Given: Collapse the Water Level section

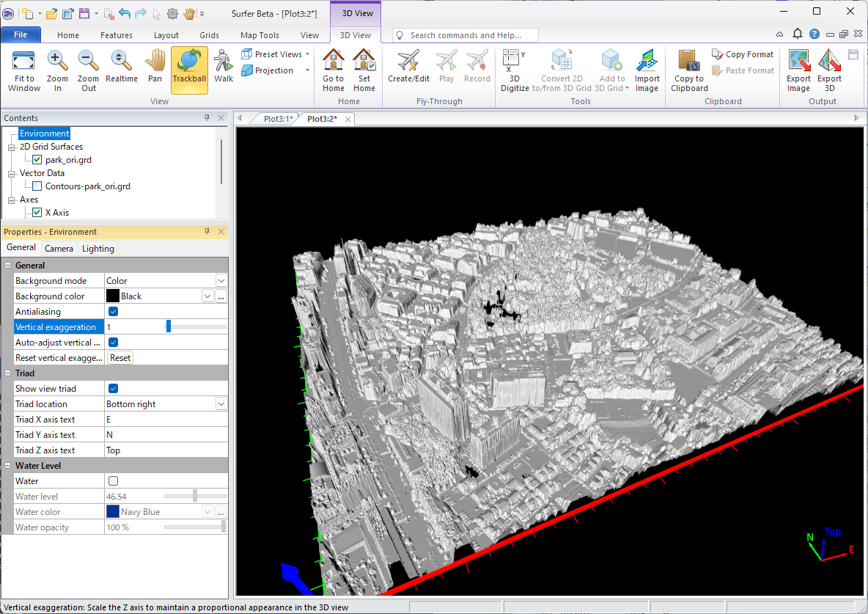Looking at the screenshot, I should coord(8,466).
